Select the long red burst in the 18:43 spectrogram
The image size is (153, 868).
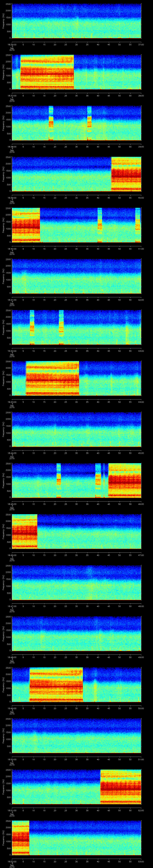52,378
